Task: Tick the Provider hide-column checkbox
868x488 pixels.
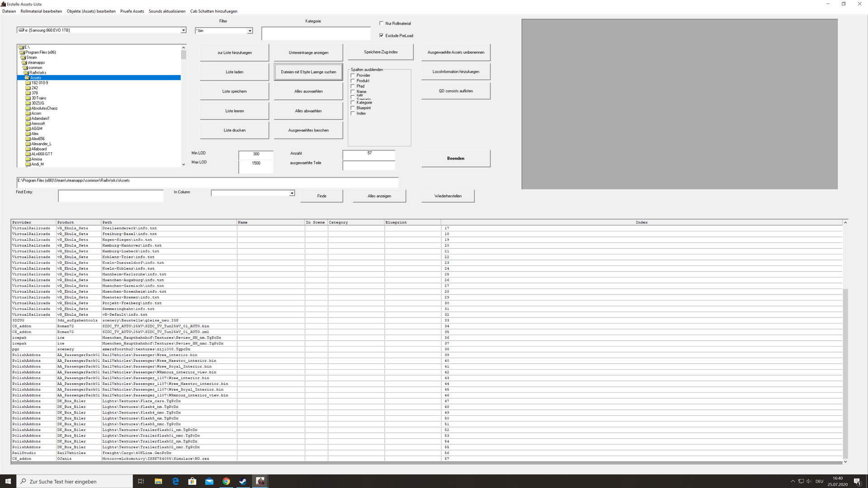Action: (x=353, y=75)
